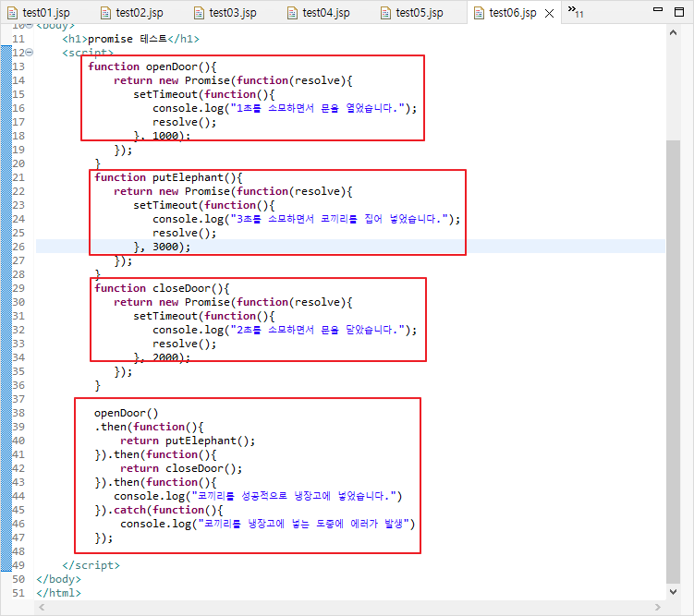Click the '</html>' closing tag

59,593
